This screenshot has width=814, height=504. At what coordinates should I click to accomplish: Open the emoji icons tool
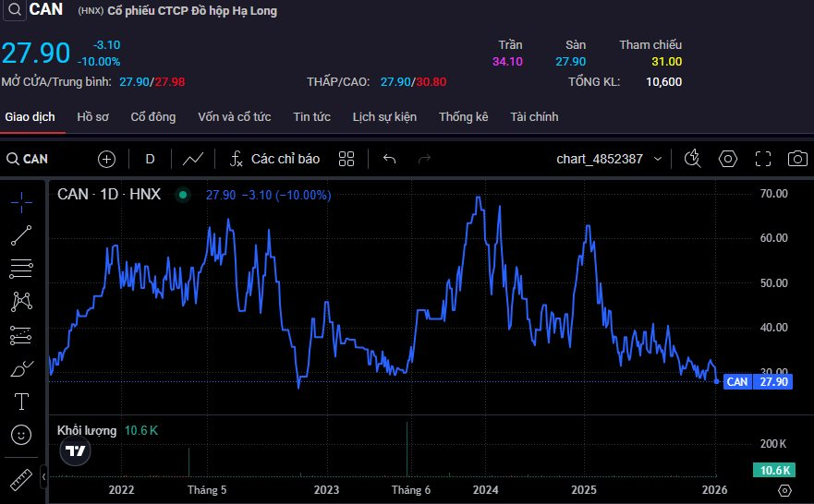pyautogui.click(x=20, y=434)
